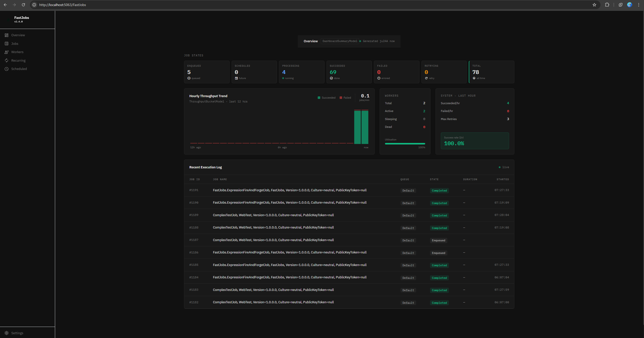Click Default queue badge for job #1189
Image resolution: width=644 pixels, height=338 pixels.
click(x=408, y=215)
